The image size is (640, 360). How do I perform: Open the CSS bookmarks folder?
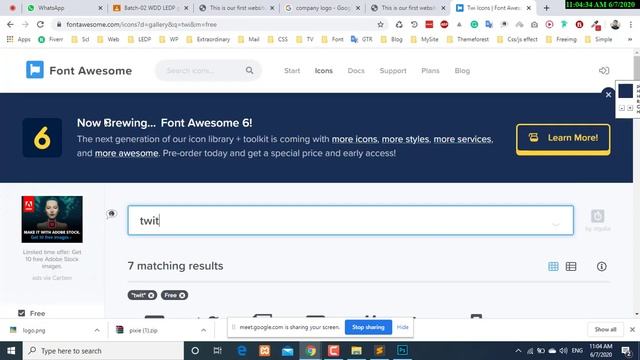click(278, 39)
